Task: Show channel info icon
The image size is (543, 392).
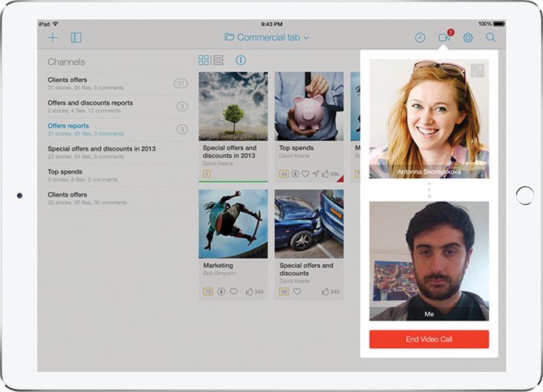Action: pos(241,60)
